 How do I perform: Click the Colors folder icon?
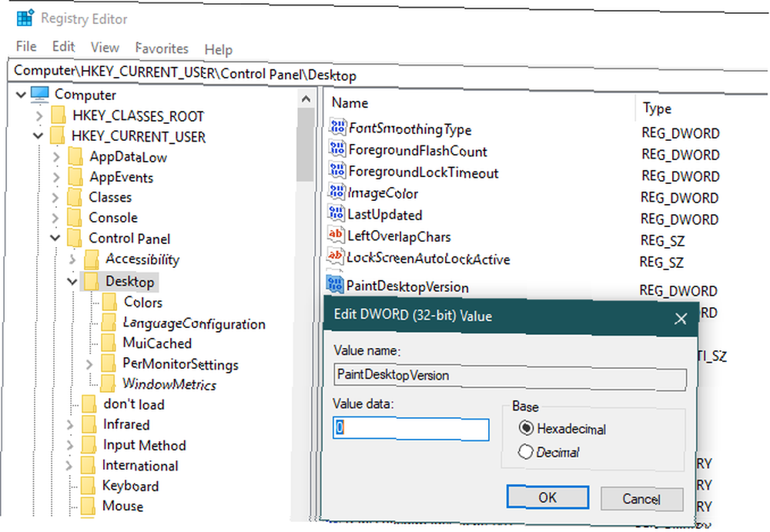(x=109, y=302)
